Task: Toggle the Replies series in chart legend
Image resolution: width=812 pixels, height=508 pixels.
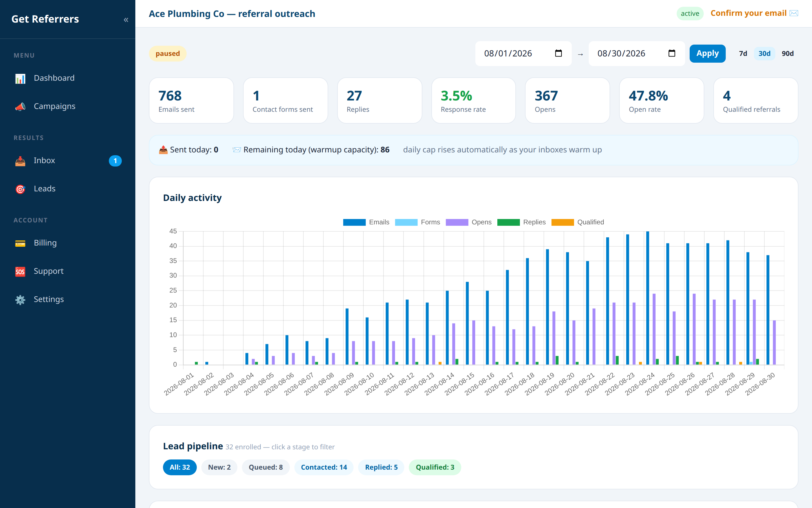Action: (x=521, y=222)
